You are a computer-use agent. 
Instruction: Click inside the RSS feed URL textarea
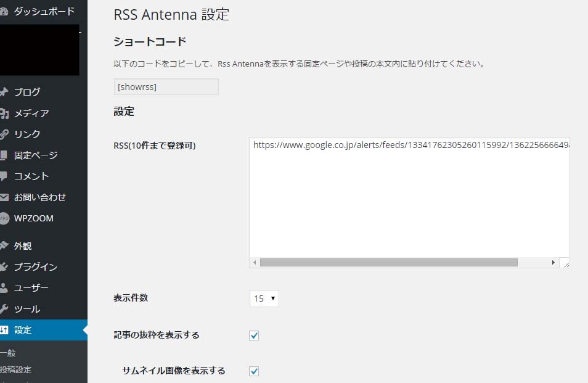pos(409,202)
